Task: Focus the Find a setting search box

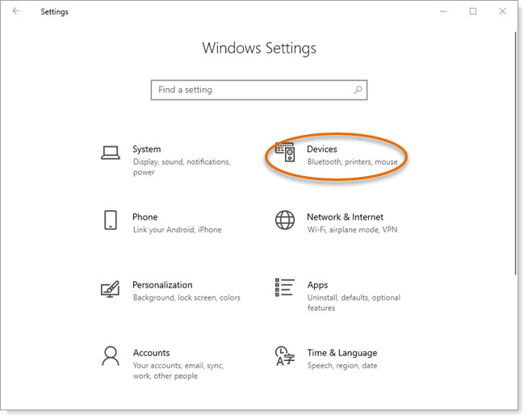Action: point(259,90)
